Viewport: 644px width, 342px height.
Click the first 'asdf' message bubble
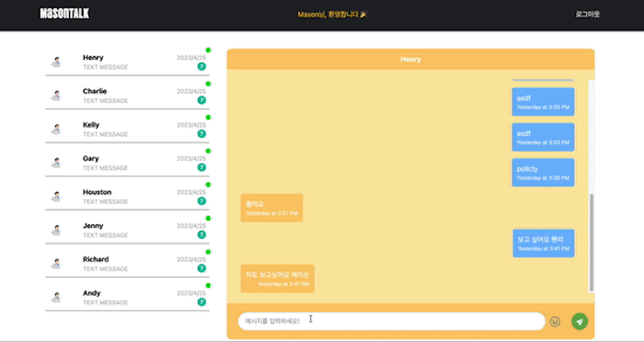point(543,102)
